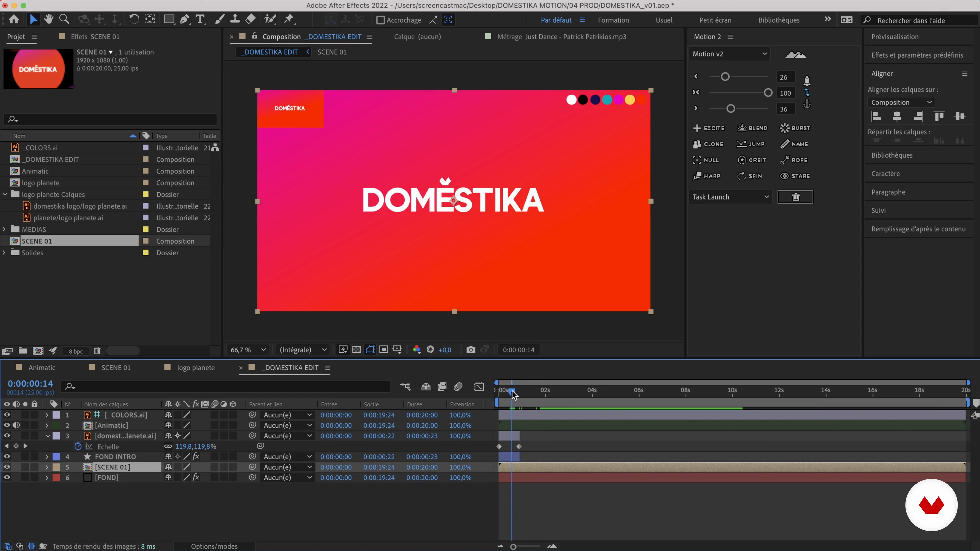Select the Clone Stamp tool
This screenshot has width=980, height=551.
(x=235, y=19)
